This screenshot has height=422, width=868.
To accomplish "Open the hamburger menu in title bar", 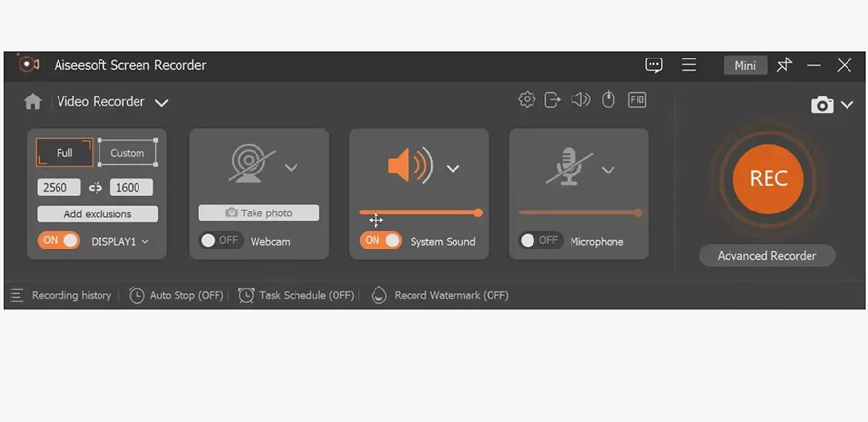I will [689, 65].
